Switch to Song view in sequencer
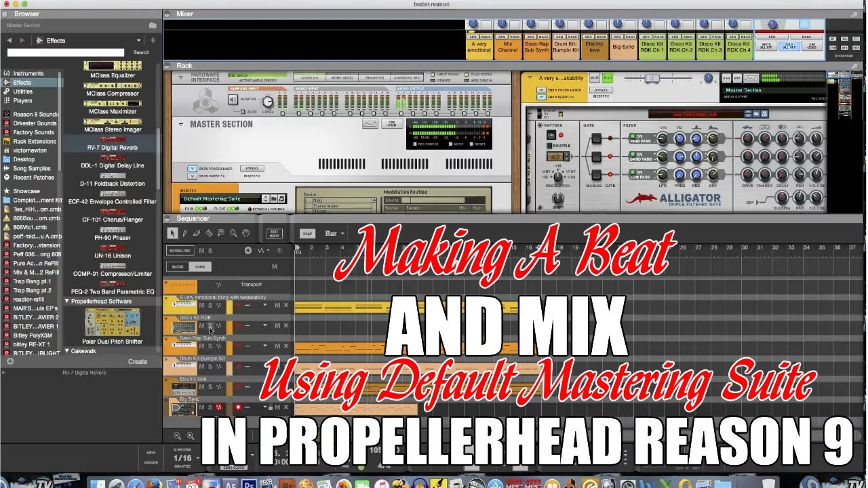The width and height of the screenshot is (868, 488). coord(199,267)
